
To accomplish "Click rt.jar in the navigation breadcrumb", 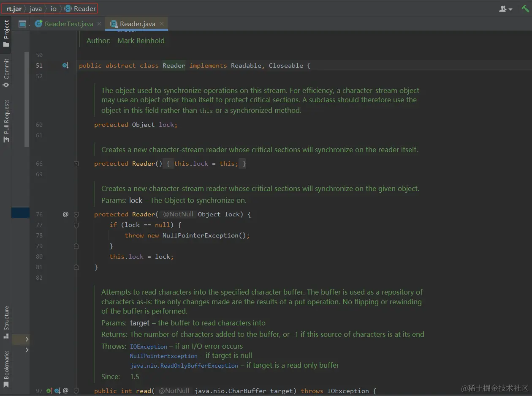I will [14, 8].
